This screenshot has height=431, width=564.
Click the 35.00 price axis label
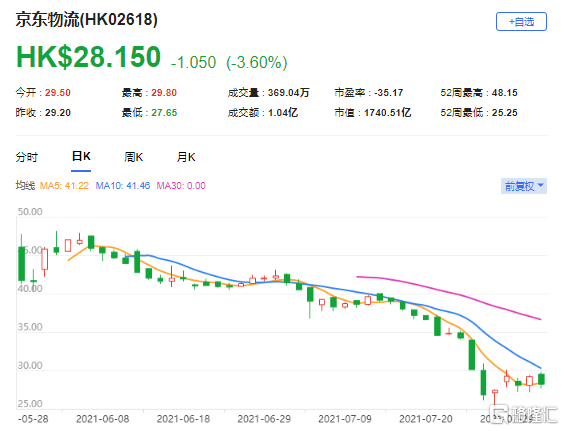coord(30,327)
